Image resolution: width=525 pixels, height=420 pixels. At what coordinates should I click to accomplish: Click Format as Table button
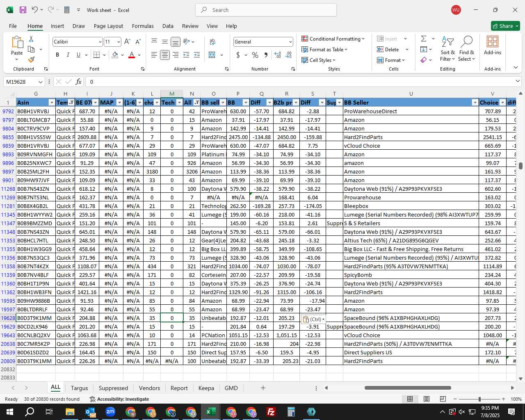click(x=324, y=49)
